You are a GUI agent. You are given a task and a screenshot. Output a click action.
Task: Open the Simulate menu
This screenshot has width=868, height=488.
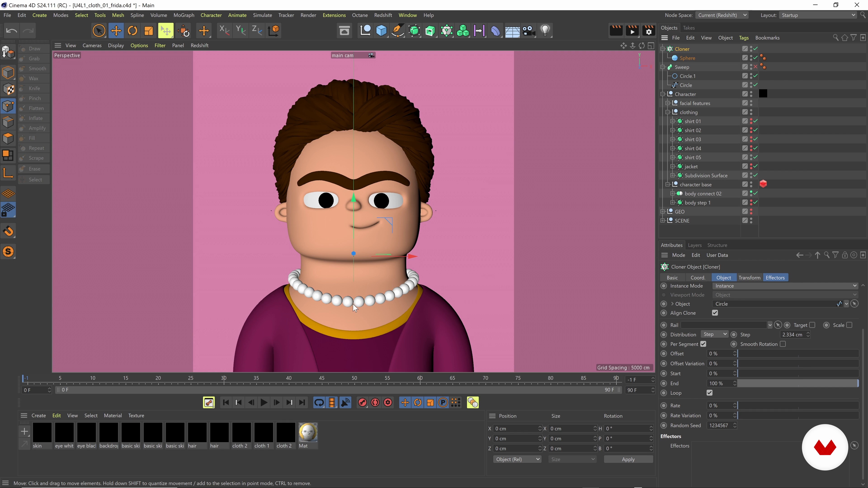[262, 15]
